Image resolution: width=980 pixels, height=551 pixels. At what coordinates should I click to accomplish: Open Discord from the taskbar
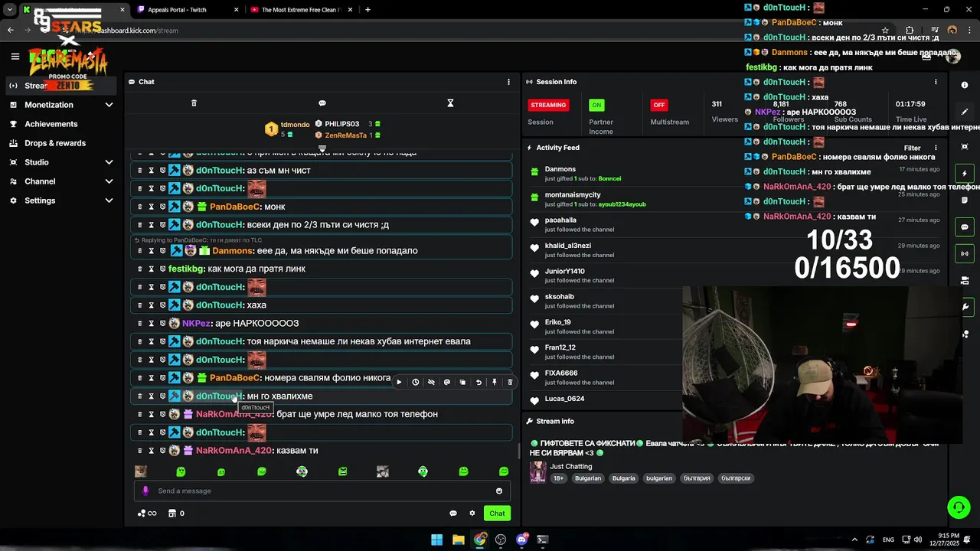point(522,540)
